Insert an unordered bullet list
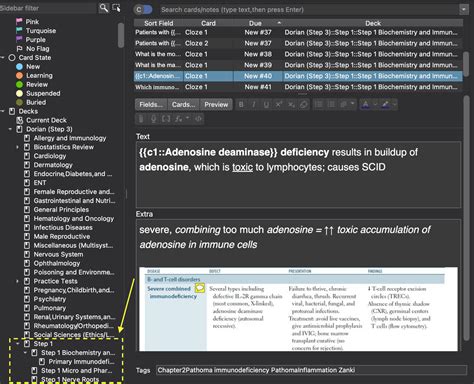Image resolution: width=474 pixels, height=384 pixels. [319, 105]
